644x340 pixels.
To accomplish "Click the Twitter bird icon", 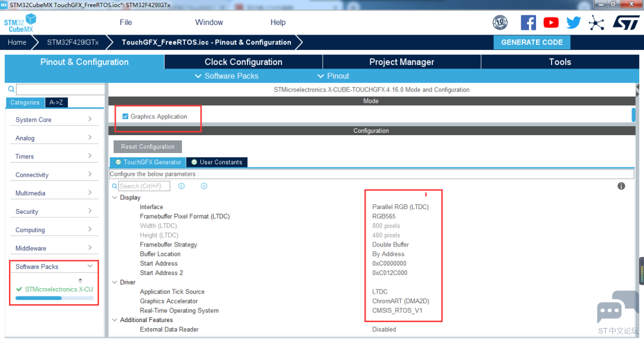I will coord(574,23).
